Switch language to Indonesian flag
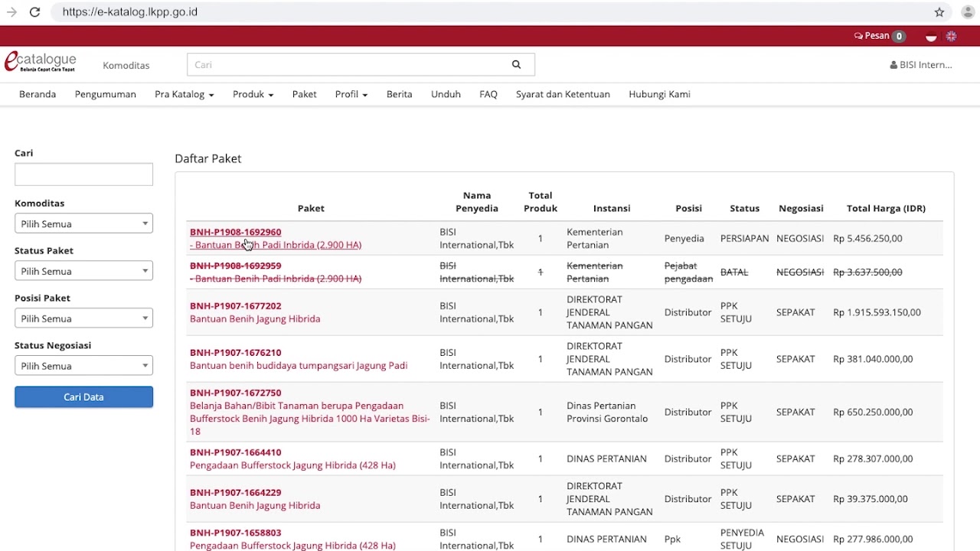Screen dimensions: 980x551 coord(931,36)
